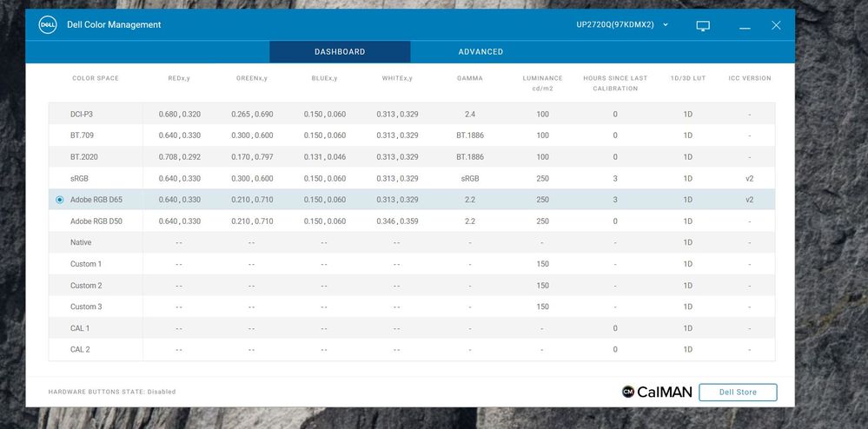Select the Native color space row
Screen dimensions: 868x429
click(412, 242)
